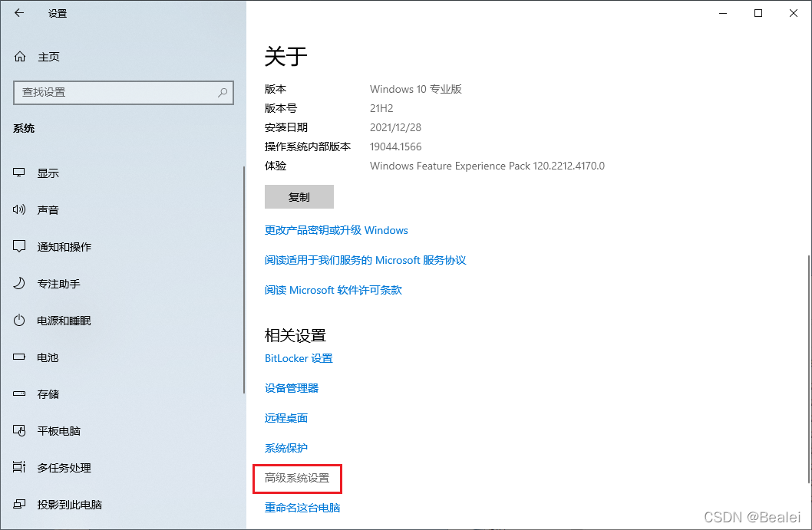Click the home icon beside 主页
Image resolution: width=812 pixels, height=530 pixels.
pos(20,57)
